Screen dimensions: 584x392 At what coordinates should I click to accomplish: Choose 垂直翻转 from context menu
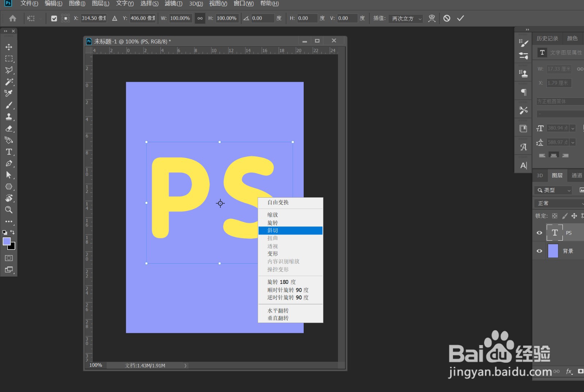tap(290, 318)
